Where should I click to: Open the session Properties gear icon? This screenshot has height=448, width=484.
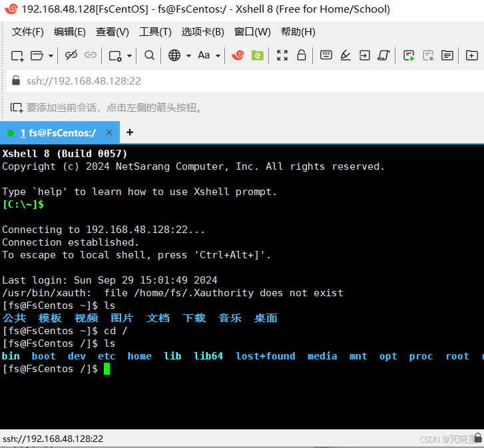point(115,56)
